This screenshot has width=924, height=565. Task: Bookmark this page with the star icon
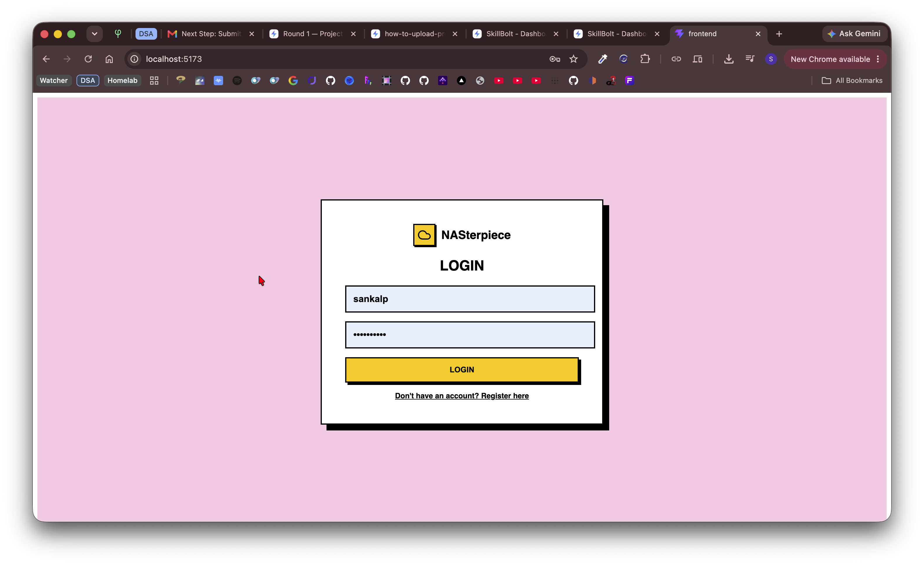[x=573, y=59]
